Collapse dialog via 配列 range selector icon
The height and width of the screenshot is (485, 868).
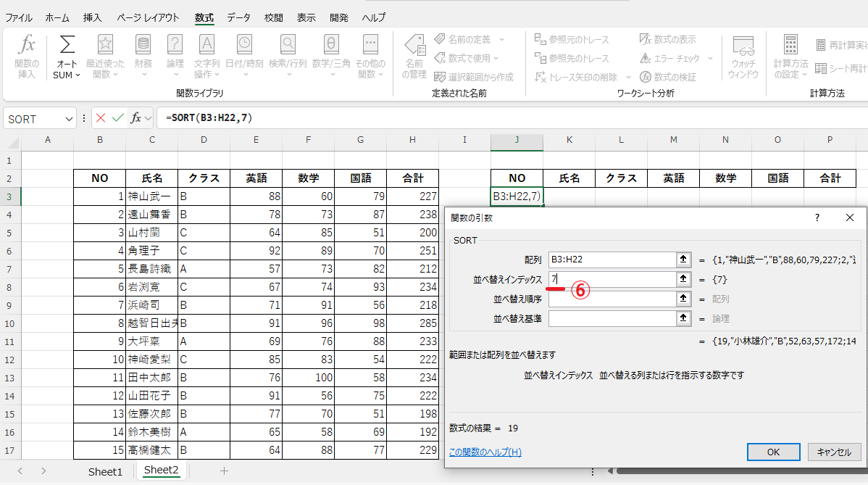683,260
